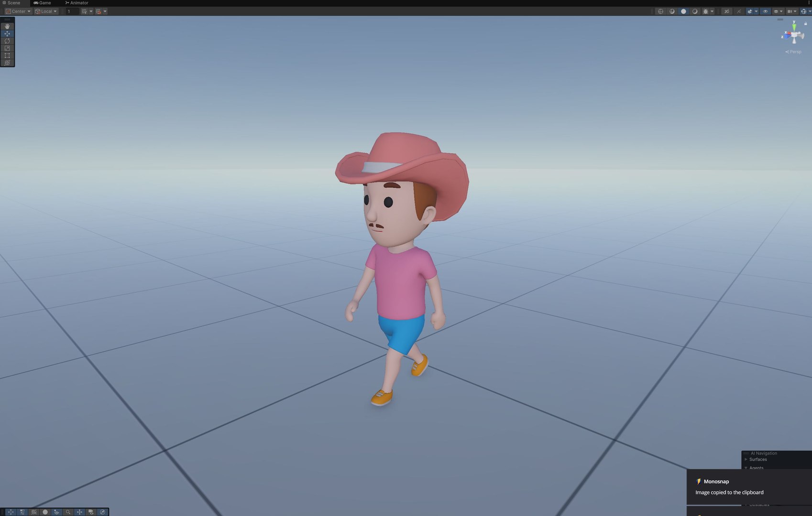Click first bottom overlay toolbar move icon
This screenshot has height=516, width=812.
11,512
